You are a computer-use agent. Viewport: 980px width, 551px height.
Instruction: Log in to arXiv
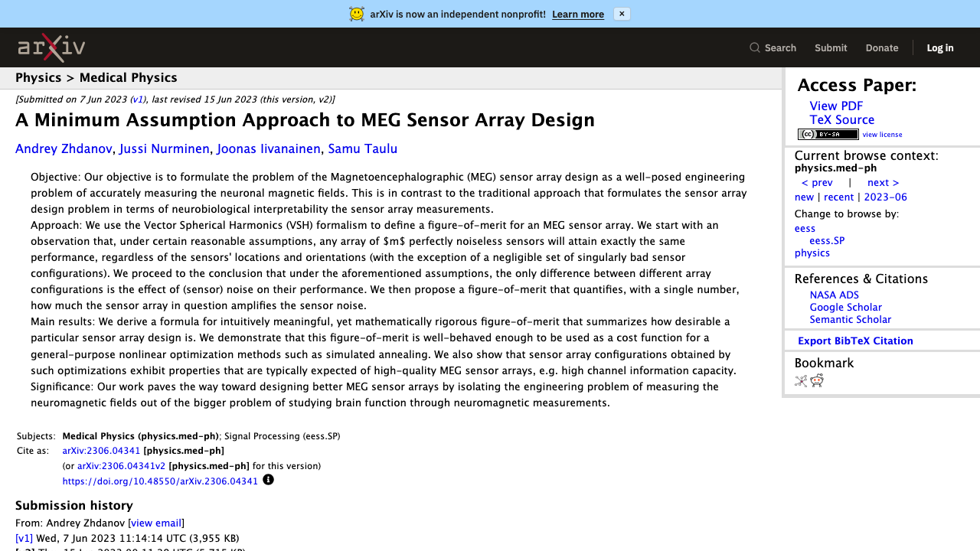[x=940, y=47]
